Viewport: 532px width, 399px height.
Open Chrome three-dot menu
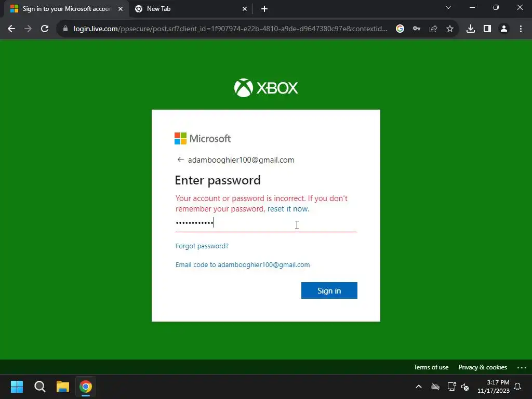[521, 29]
